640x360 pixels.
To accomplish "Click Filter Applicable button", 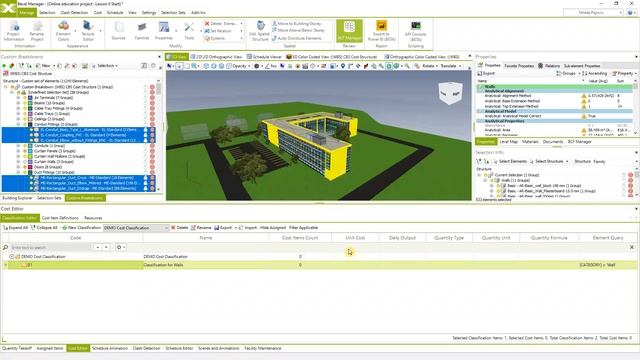I will pos(303,228).
